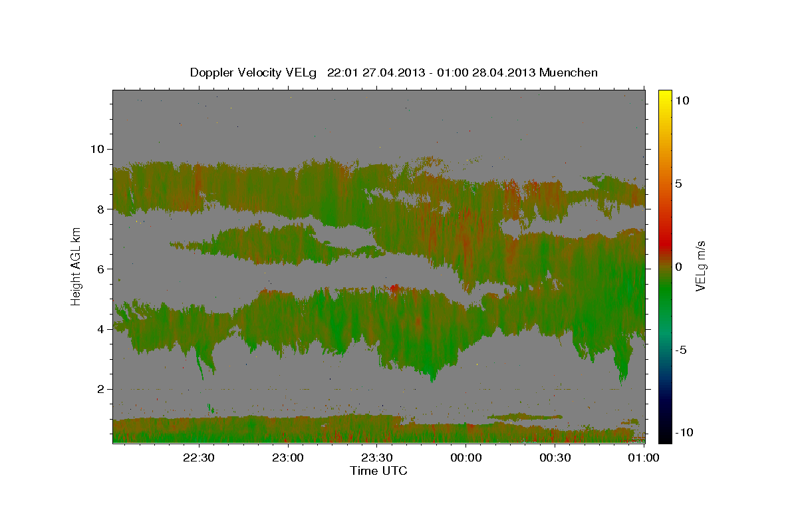Click the yellow top of the colorbar
Screen dimensions: 798x532
coord(664,95)
